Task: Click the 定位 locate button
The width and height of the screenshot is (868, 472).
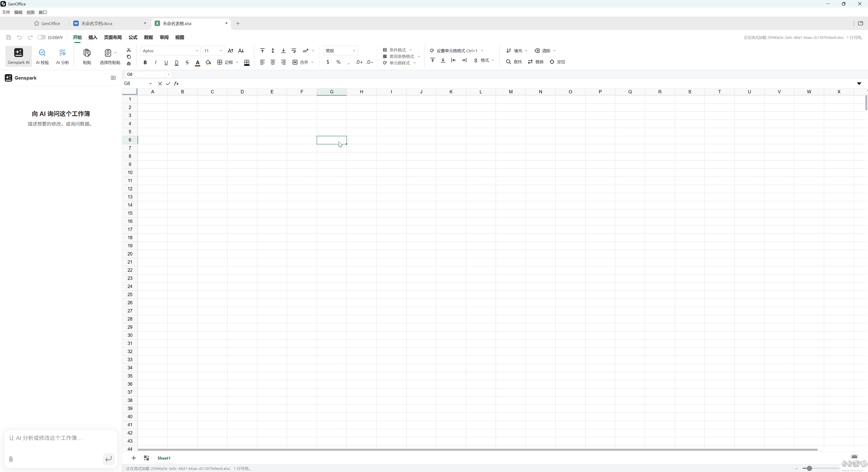Action: click(557, 62)
